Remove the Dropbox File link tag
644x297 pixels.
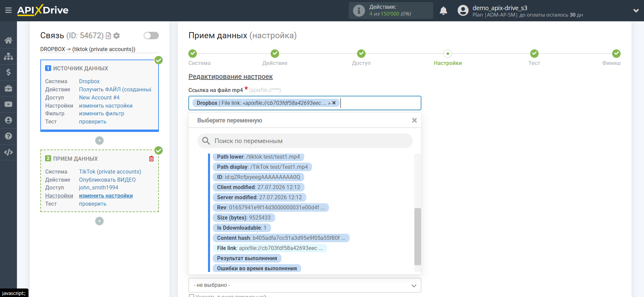point(334,103)
